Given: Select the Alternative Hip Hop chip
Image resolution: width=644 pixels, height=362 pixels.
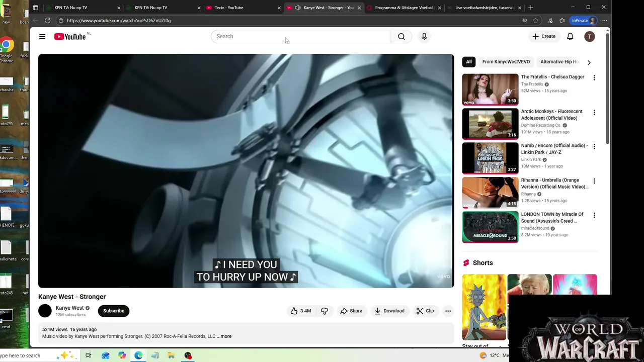Looking at the screenshot, I should [x=558, y=62].
